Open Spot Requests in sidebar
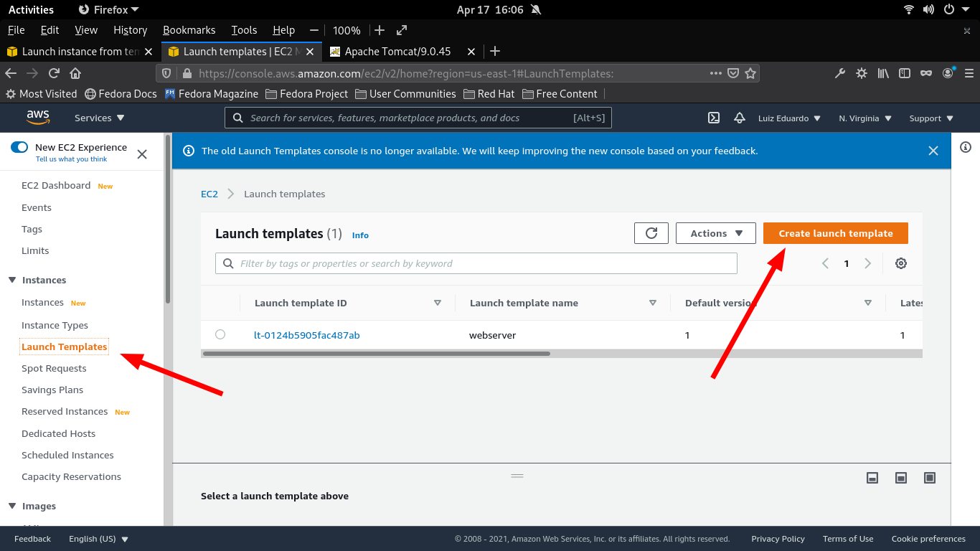The height and width of the screenshot is (551, 980). (54, 368)
